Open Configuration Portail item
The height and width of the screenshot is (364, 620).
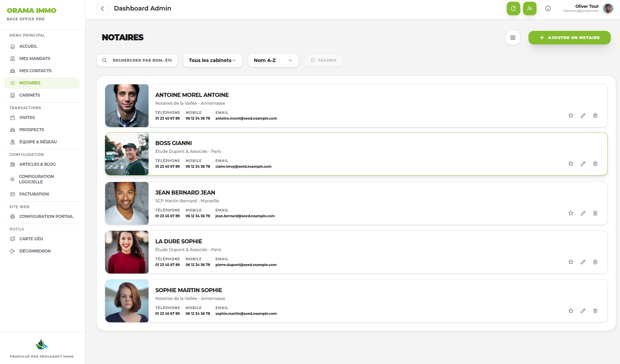(x=42, y=217)
